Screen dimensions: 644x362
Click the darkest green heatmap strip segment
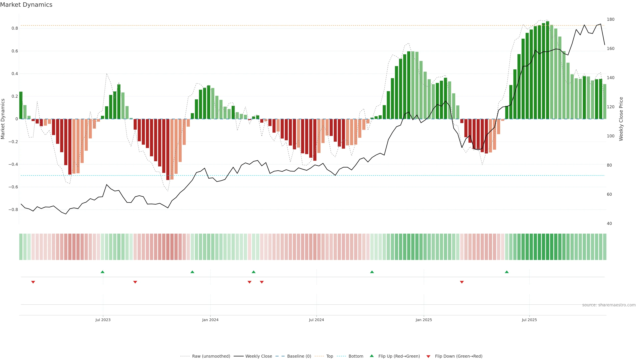pyautogui.click(x=548, y=247)
